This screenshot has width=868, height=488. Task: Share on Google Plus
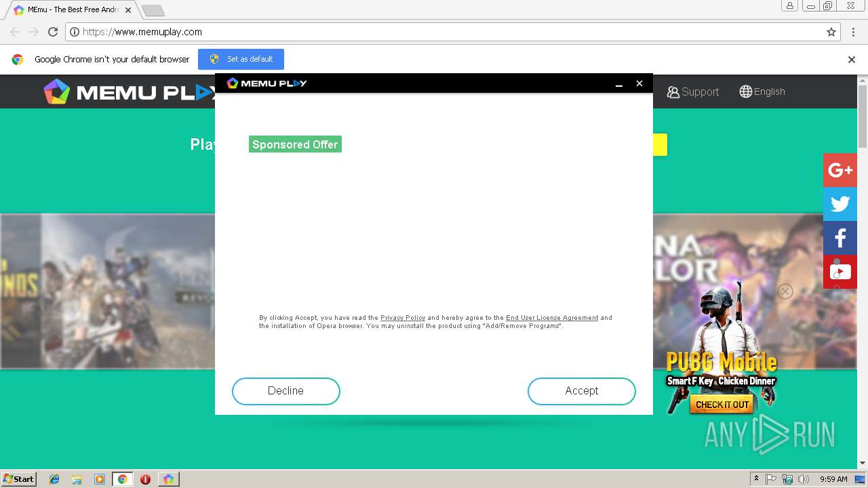pos(840,170)
